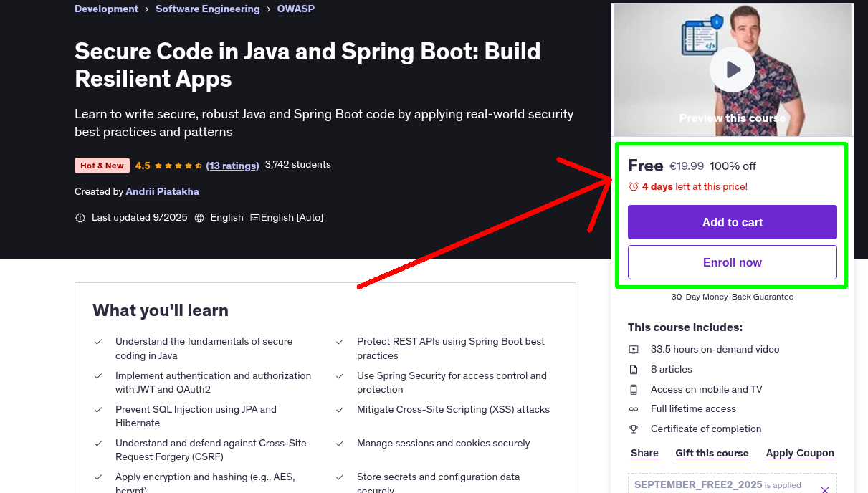Click the Mitigate XSS attacks item
This screenshot has width=868, height=493.
[x=453, y=410]
